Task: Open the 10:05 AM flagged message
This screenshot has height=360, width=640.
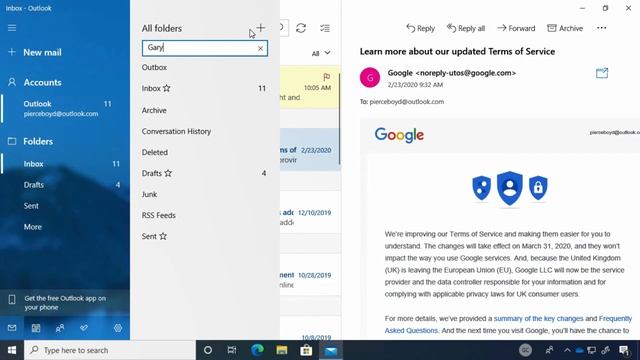Action: pos(310,87)
